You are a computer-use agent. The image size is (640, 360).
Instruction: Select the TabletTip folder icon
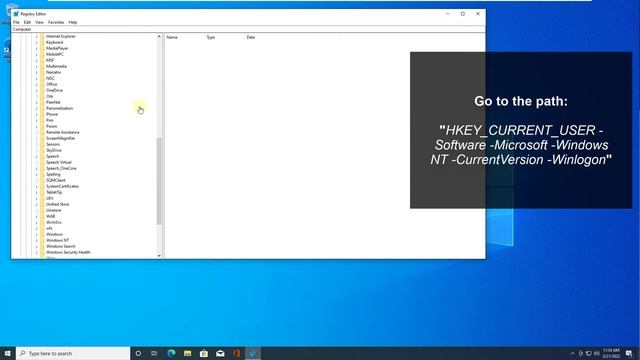(42, 192)
